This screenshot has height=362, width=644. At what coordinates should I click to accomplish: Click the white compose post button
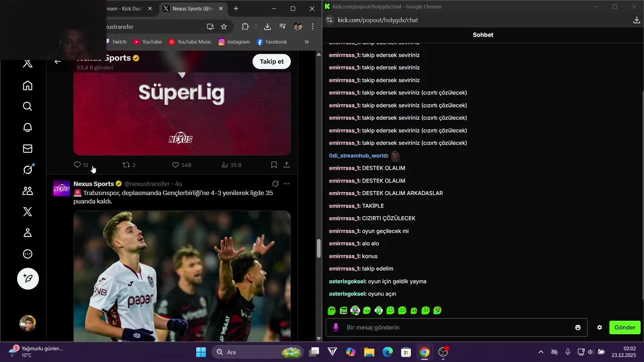(28, 279)
